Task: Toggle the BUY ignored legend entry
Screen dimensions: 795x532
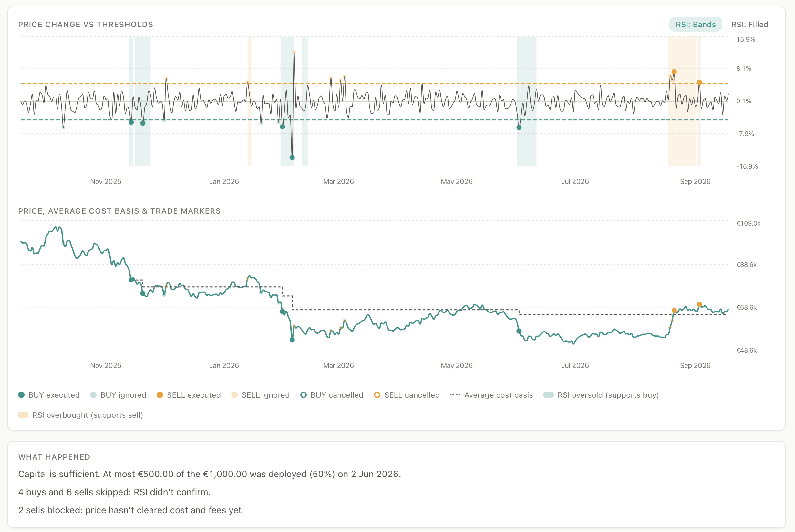Action: pos(118,395)
